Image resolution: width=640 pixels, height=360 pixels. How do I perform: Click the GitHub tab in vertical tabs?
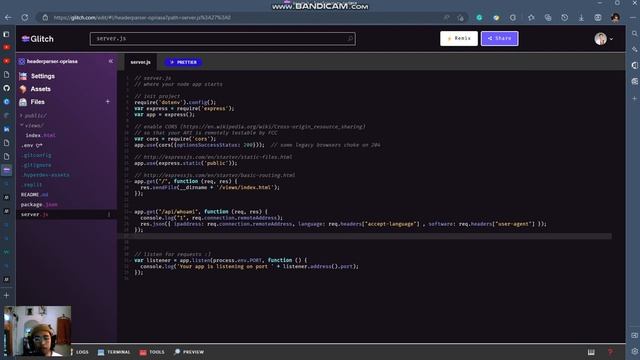click(x=7, y=88)
